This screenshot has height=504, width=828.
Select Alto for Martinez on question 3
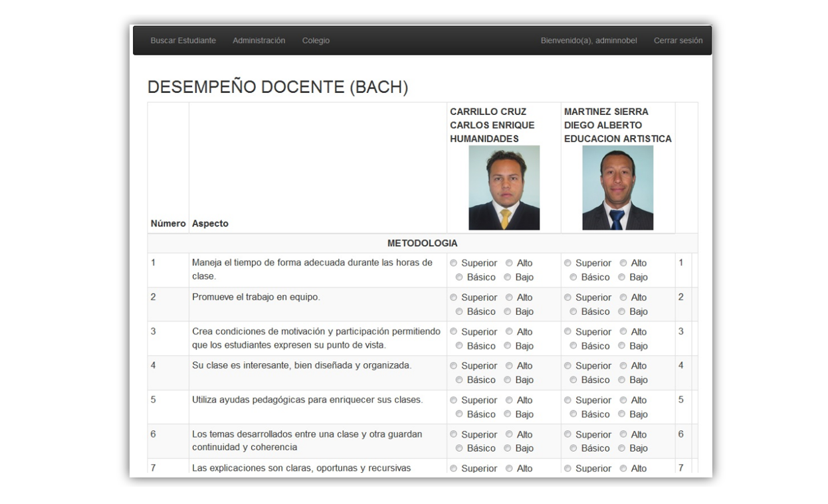(623, 332)
